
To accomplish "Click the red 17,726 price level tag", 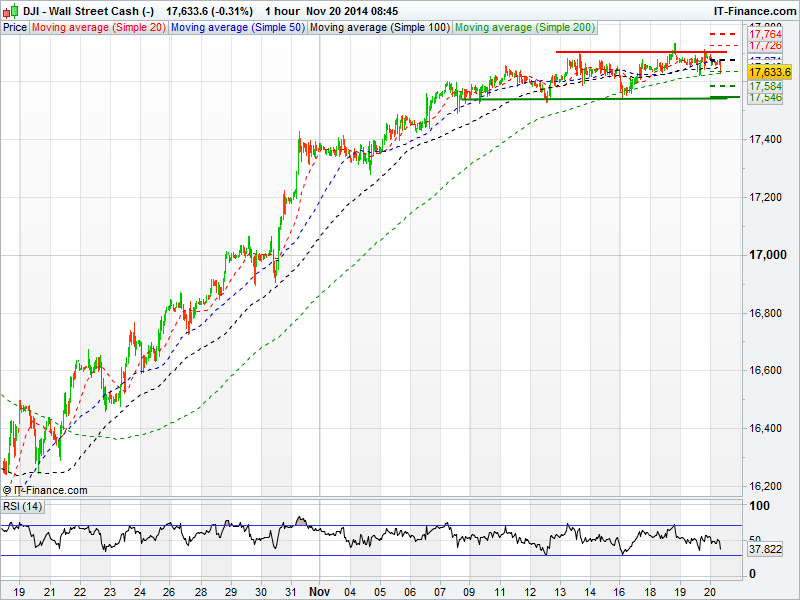I will point(765,46).
